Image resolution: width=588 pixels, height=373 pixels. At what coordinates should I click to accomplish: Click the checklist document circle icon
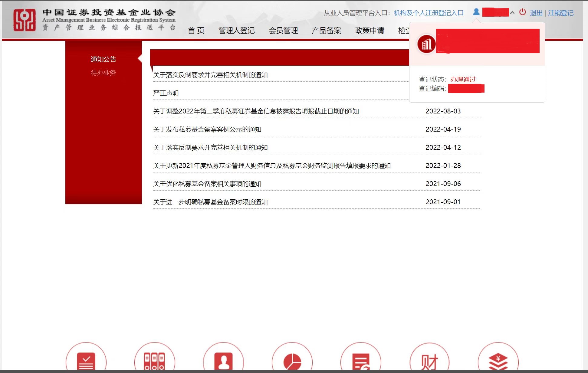[86, 360]
